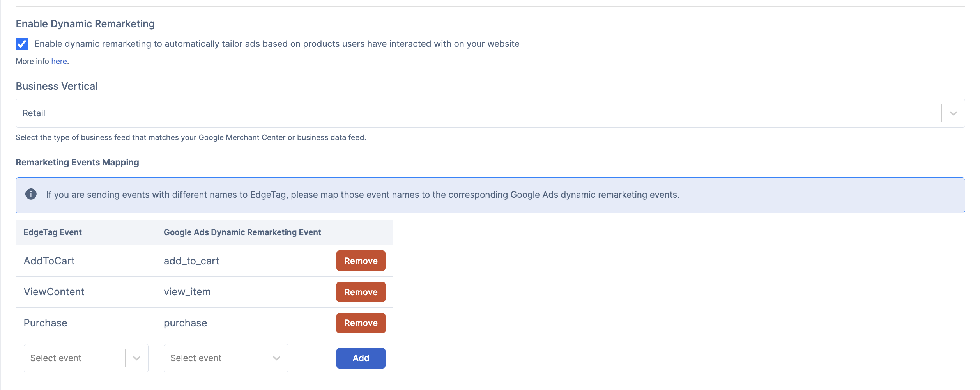Click the Google Ads Dynamic Remarketing Event header
Screen dimensions: 980x390
242,232
